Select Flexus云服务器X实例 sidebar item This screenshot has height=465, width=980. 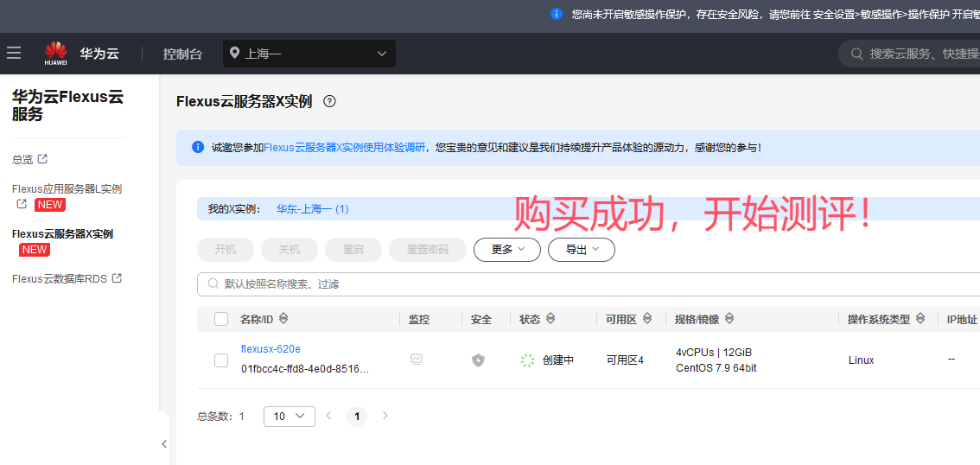click(x=62, y=234)
